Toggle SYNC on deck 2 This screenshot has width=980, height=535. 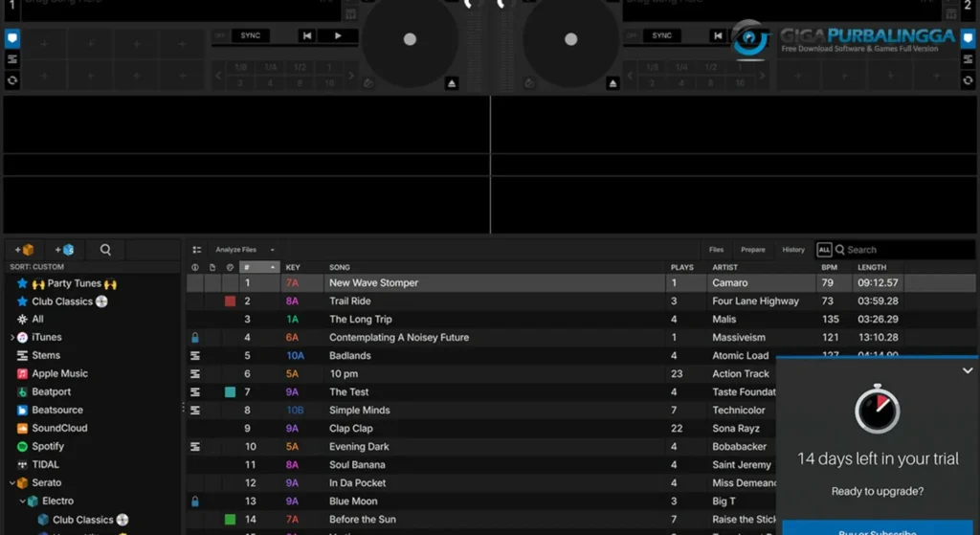[661, 35]
